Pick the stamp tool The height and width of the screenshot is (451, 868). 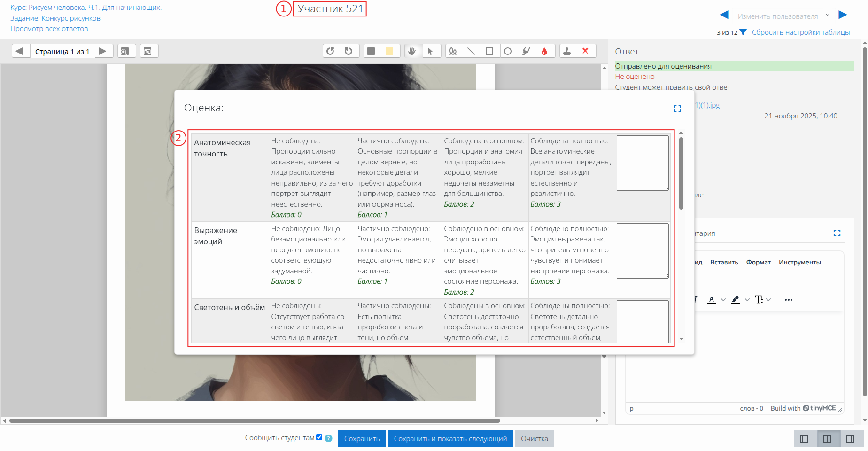click(x=567, y=51)
